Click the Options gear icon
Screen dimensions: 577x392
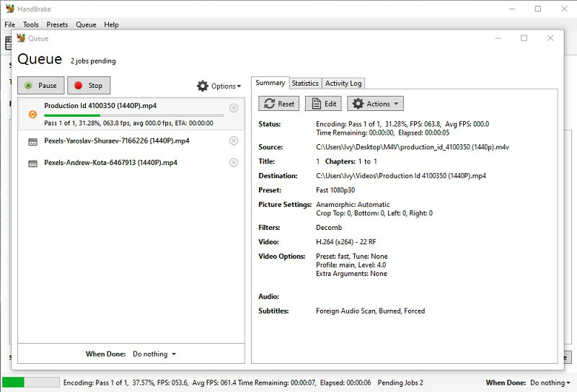(x=203, y=86)
